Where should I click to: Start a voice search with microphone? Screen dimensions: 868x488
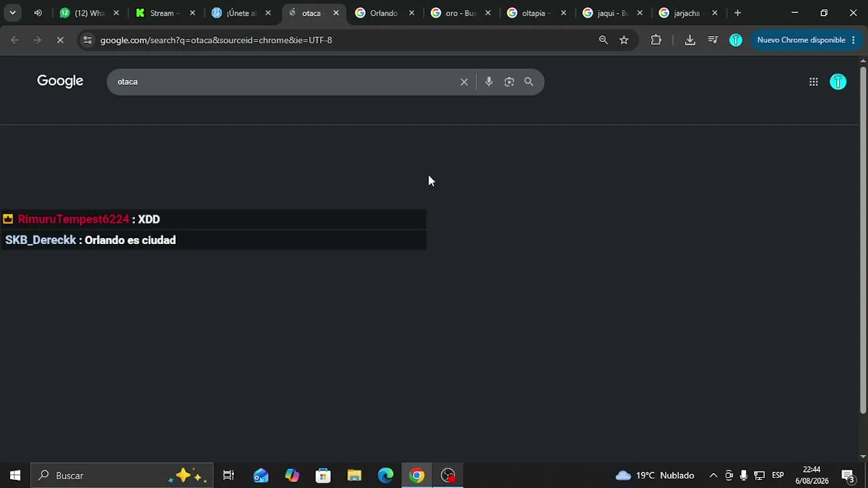489,81
